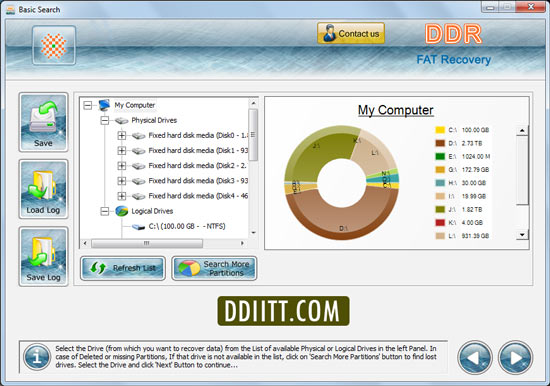Viewport: 550px width, 386px height.
Task: Click the Refresh List button
Action: [123, 268]
